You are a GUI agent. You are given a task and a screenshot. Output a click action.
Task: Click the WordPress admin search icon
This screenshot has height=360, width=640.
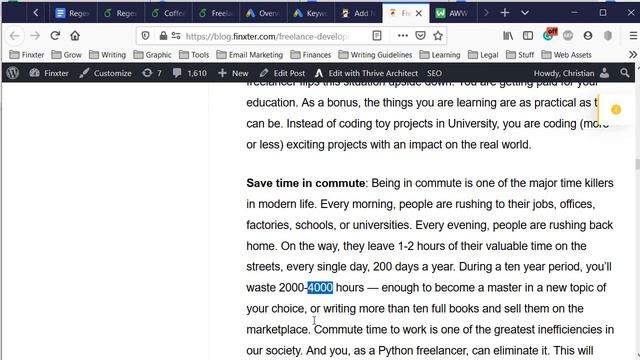[624, 73]
